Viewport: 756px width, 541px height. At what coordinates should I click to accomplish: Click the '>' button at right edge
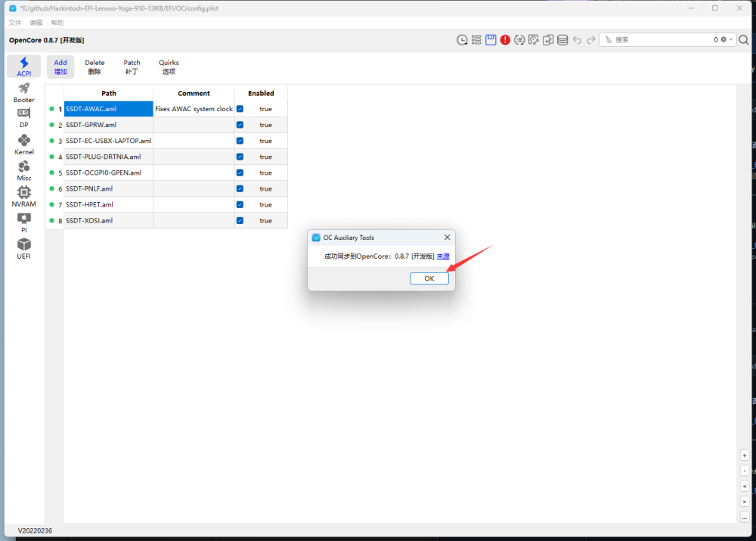point(745,502)
